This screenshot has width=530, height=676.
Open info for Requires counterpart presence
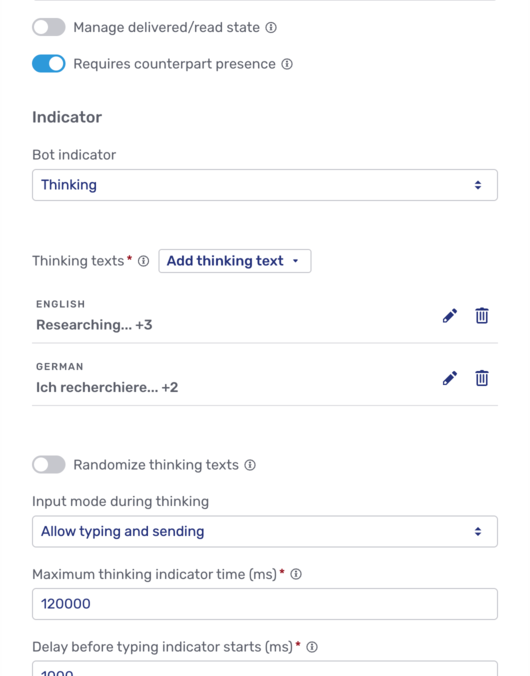coord(287,64)
